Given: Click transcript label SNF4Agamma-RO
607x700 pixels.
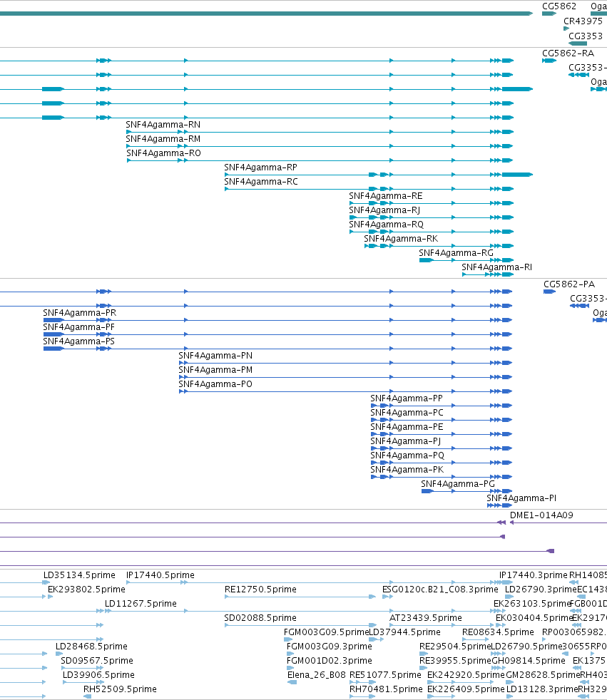Looking at the screenshot, I should coord(163,153).
